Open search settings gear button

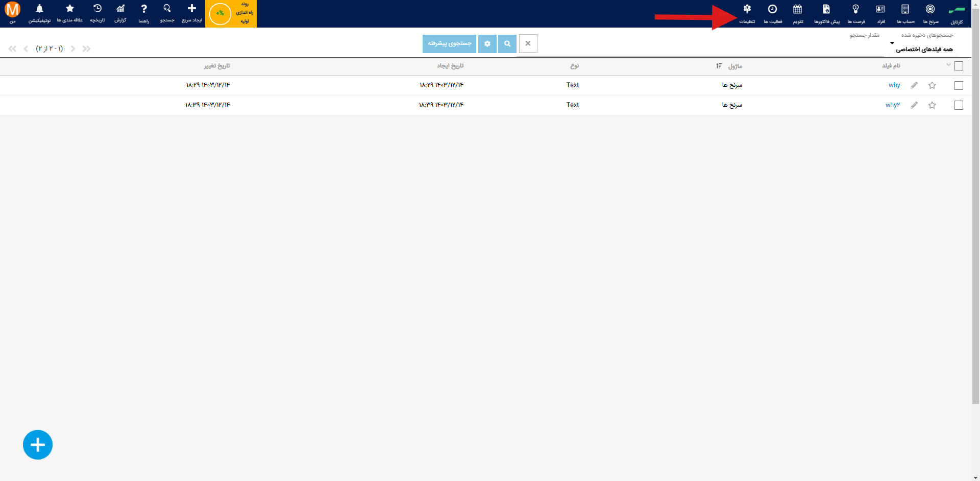[487, 43]
